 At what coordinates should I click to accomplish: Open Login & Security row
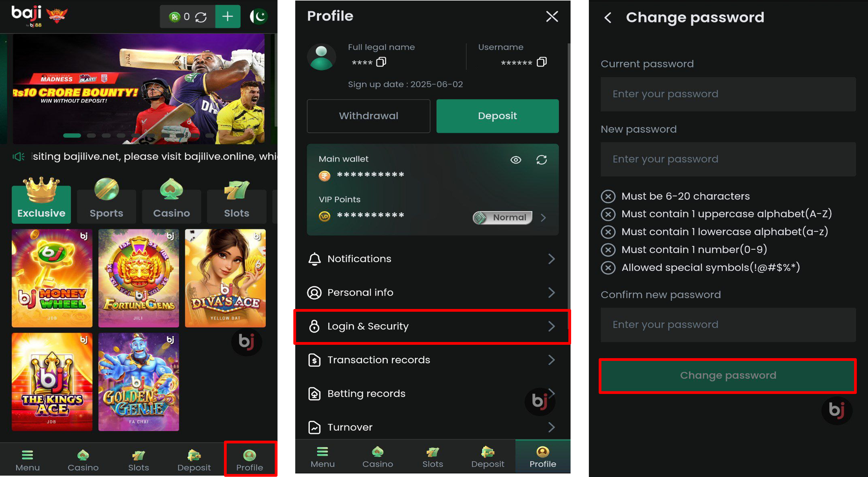point(432,326)
